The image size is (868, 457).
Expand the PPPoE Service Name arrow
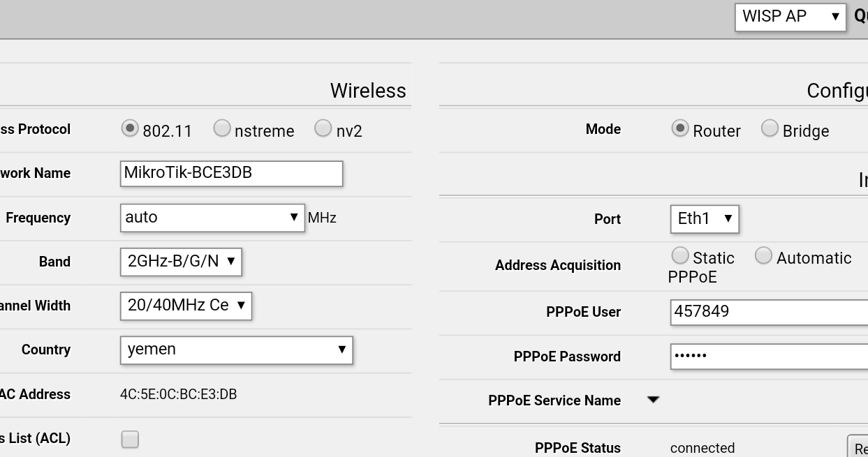pos(653,400)
